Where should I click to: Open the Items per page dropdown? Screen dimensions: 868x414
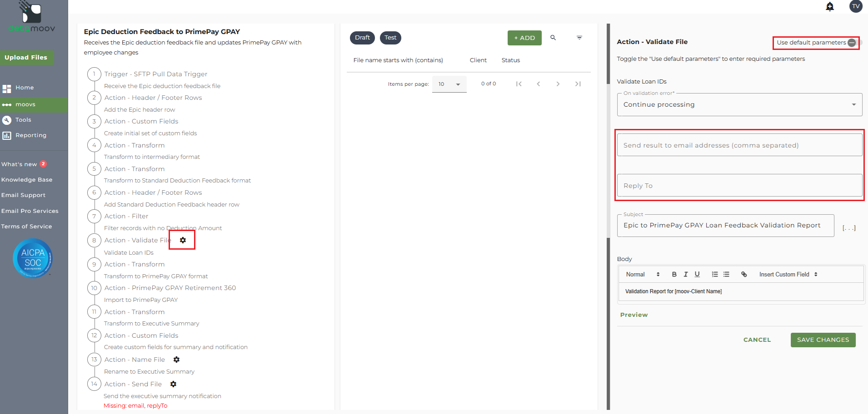point(449,84)
